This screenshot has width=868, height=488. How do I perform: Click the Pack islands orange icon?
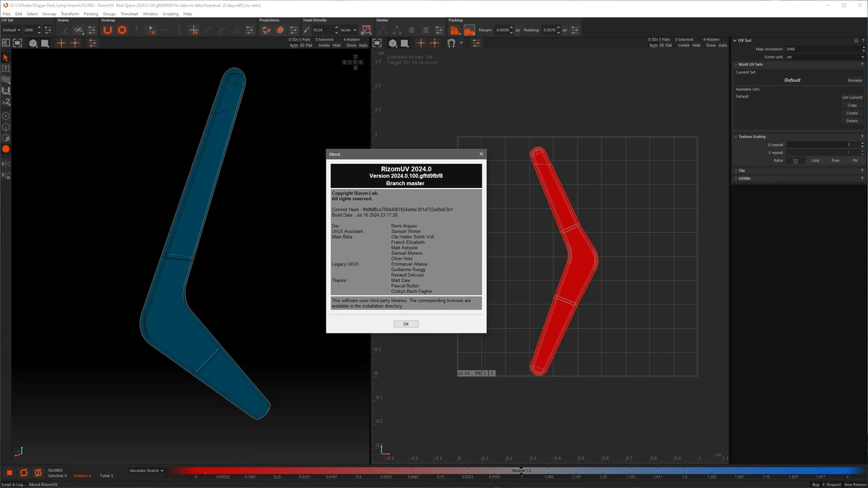455,30
